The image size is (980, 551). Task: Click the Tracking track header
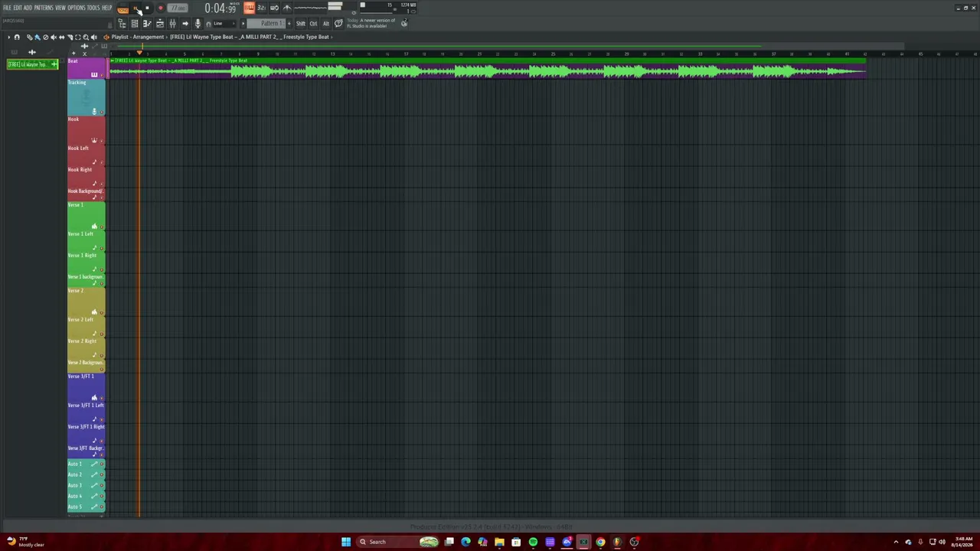[x=86, y=97]
